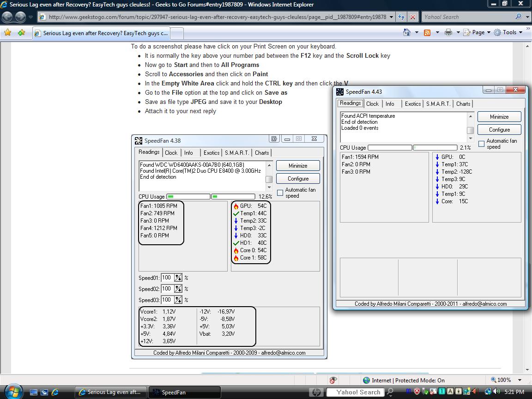The image size is (532, 399).
Task: Expand the Print button dropdown arrow
Action: [458, 32]
